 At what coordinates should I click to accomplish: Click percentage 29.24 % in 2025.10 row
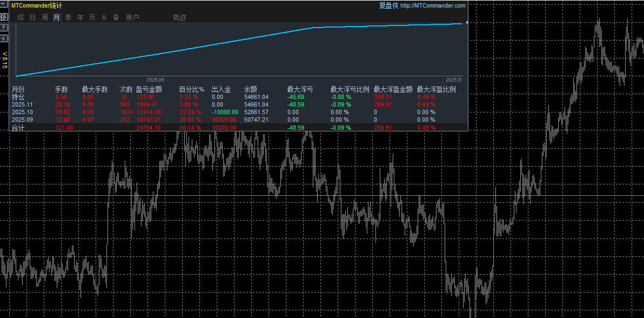(190, 112)
